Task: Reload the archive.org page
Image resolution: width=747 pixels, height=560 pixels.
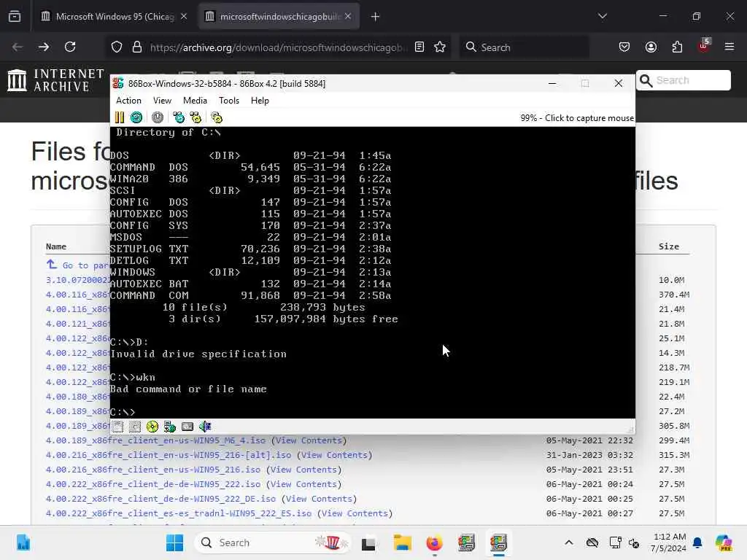Action: click(x=70, y=47)
